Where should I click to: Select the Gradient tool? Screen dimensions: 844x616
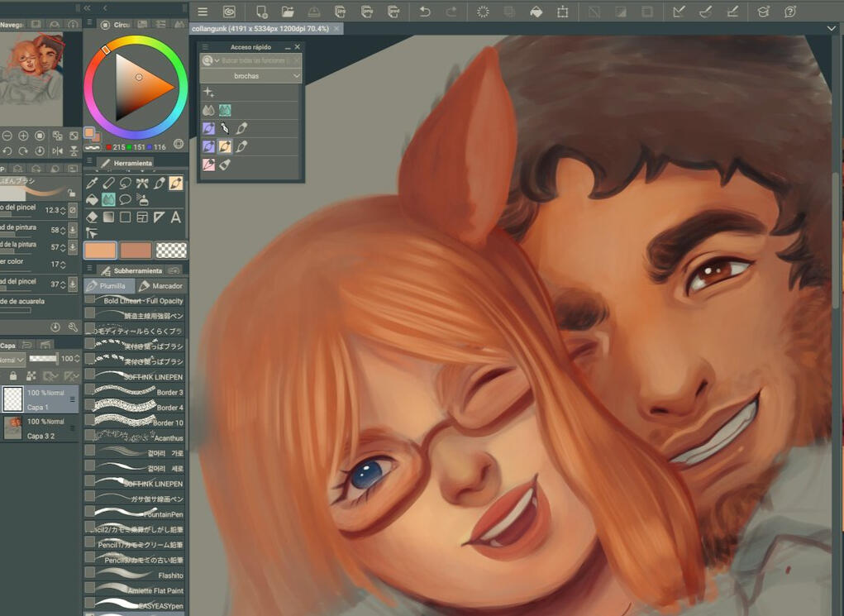point(108,217)
